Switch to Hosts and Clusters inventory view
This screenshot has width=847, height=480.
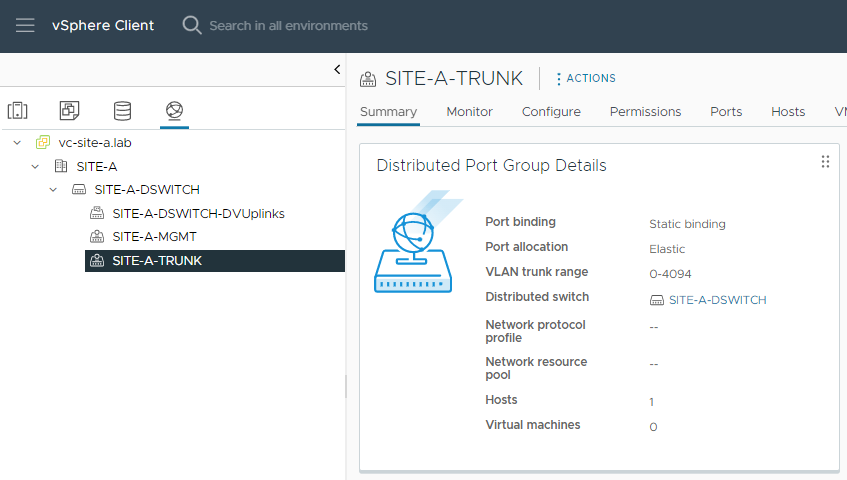(17, 111)
